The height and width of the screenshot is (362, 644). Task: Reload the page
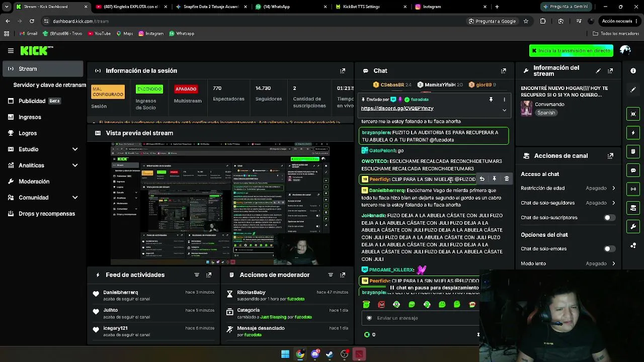pos(32,21)
